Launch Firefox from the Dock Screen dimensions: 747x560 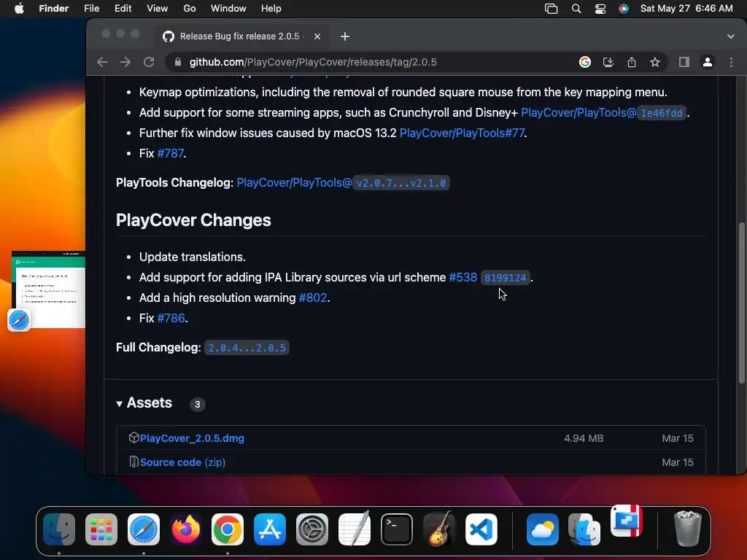coord(186,529)
